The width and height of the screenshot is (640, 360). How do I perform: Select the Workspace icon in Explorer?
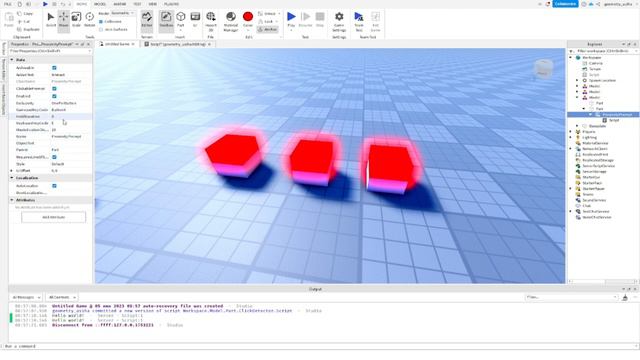click(578, 58)
